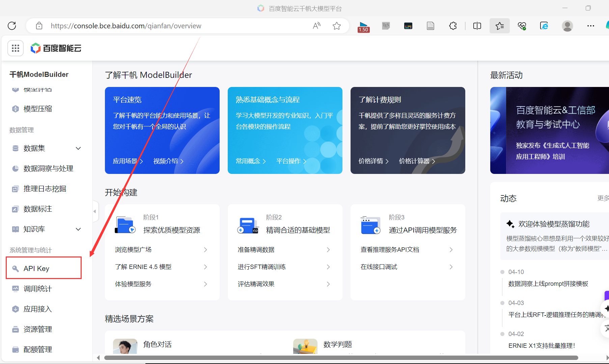The image size is (609, 364).
Task: Open the 百度智能云&工信部 activity banner
Action: click(x=549, y=130)
